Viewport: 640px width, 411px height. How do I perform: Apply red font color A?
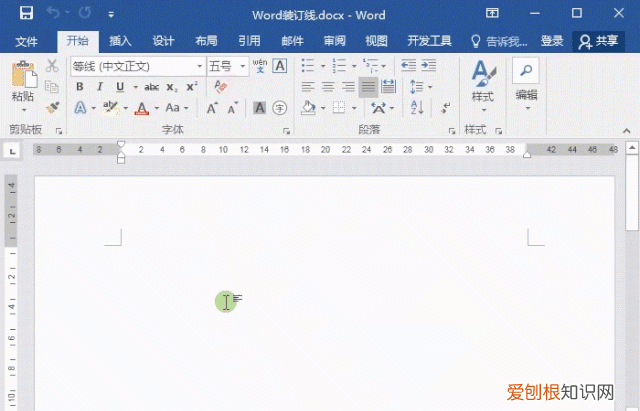(x=142, y=108)
